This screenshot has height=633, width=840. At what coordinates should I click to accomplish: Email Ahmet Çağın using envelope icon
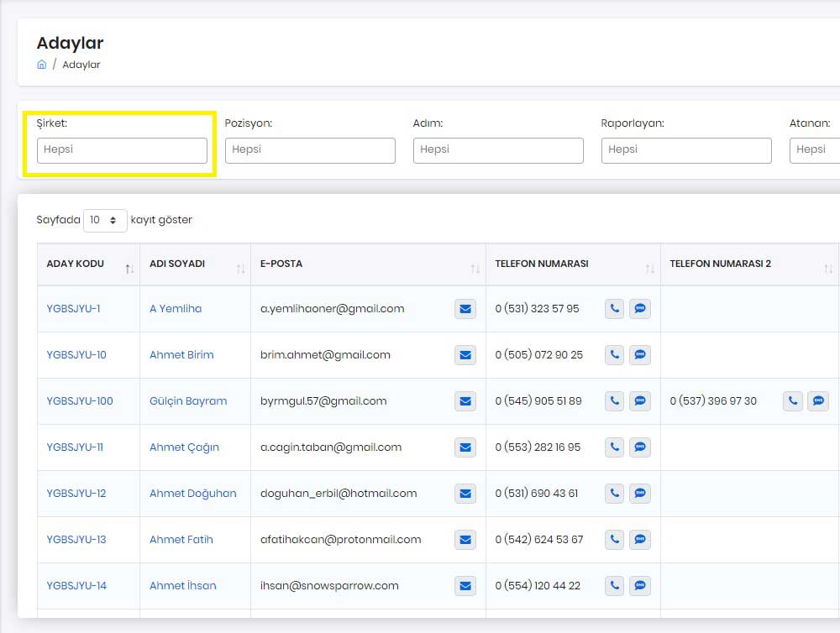click(465, 447)
